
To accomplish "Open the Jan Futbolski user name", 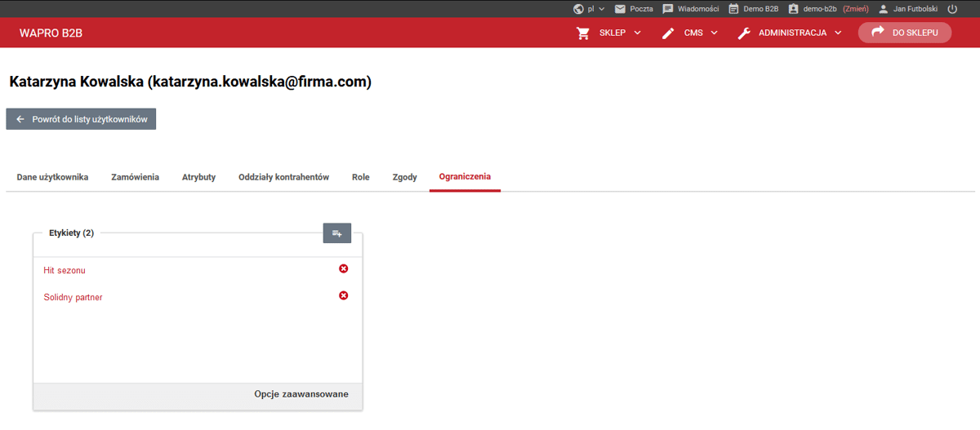I will tap(915, 9).
